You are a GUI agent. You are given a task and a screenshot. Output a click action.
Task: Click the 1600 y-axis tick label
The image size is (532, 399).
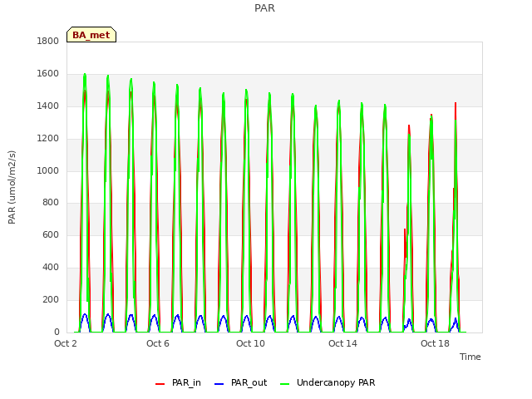(x=48, y=73)
